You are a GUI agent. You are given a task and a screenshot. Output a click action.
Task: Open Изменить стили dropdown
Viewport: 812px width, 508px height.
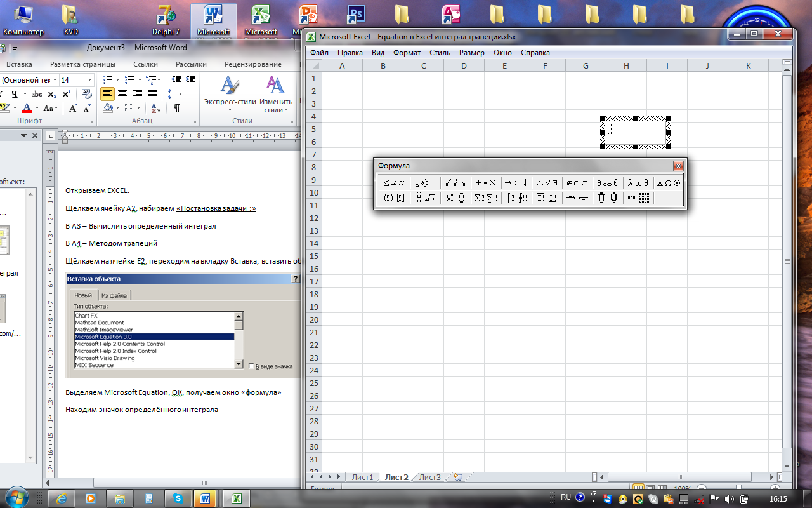click(x=275, y=95)
